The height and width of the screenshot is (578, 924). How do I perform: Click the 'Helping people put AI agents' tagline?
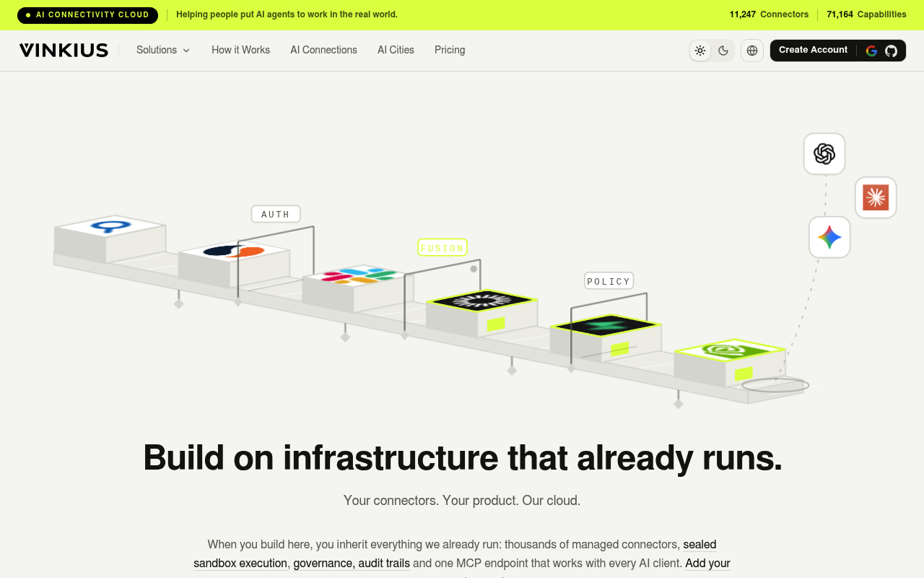point(287,14)
